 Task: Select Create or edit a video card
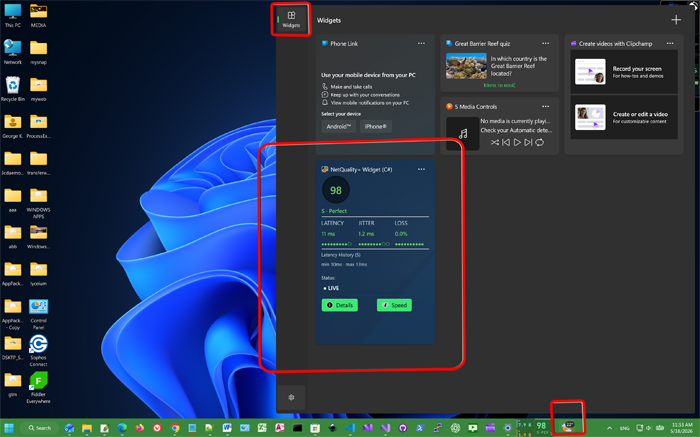[624, 117]
